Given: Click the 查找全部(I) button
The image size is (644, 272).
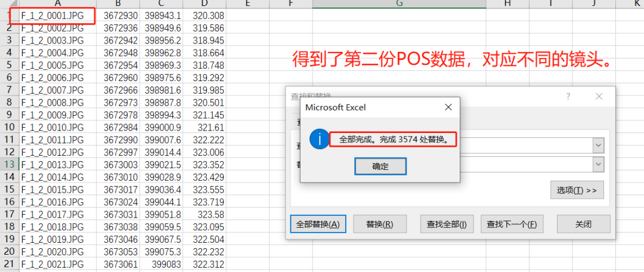Looking at the screenshot, I should (447, 224).
